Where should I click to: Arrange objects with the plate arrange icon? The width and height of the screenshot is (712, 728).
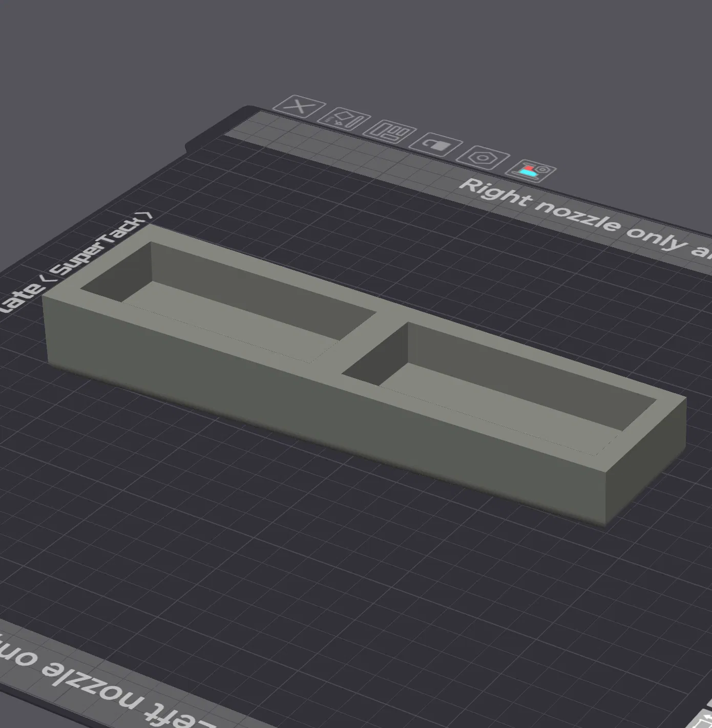coord(389,133)
